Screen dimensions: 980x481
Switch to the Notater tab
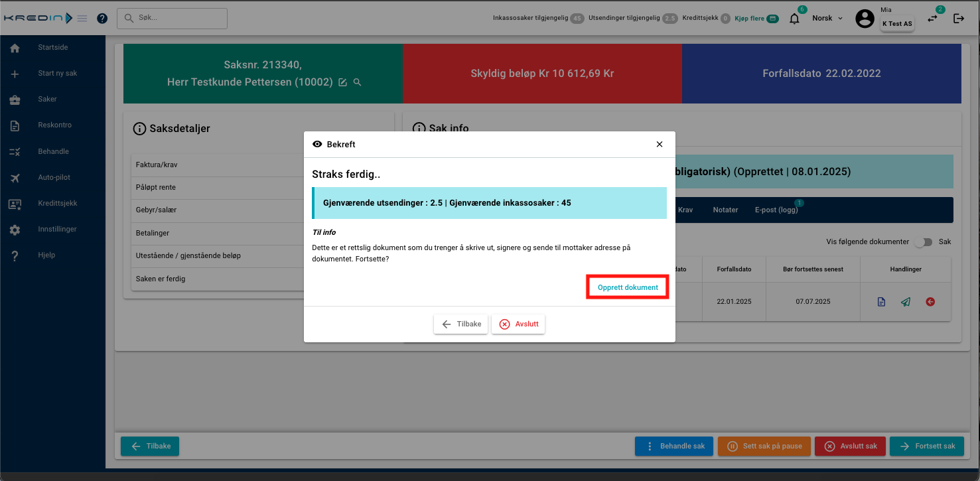(x=725, y=210)
